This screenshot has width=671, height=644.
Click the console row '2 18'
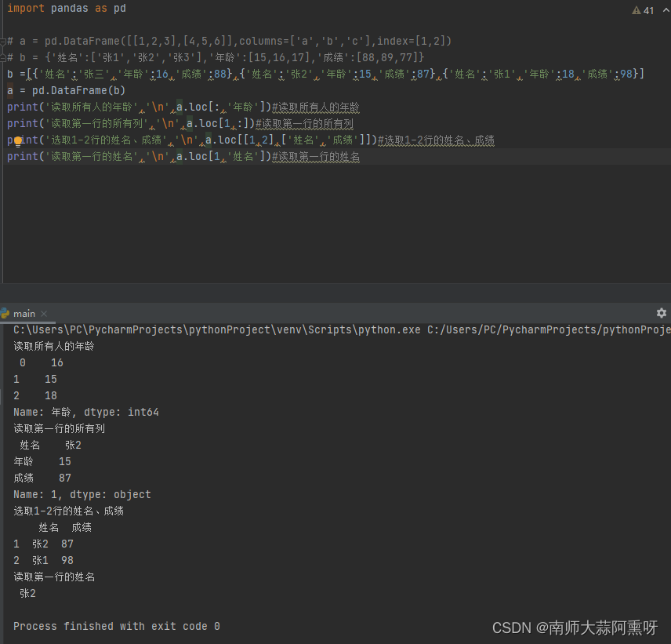tap(35, 395)
